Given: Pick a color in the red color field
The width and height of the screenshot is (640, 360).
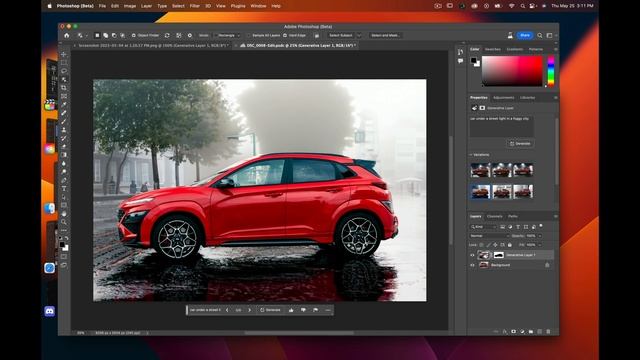Looking at the screenshot, I should click(512, 71).
